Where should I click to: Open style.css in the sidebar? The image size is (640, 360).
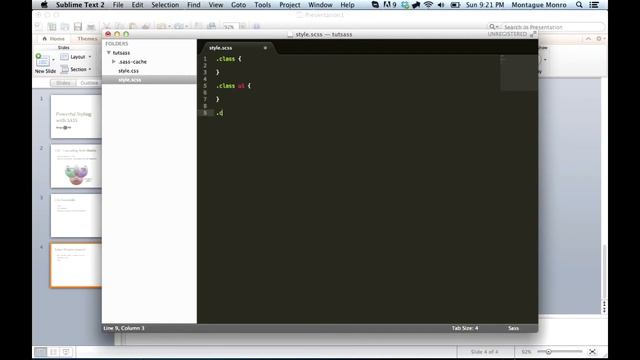click(x=128, y=71)
